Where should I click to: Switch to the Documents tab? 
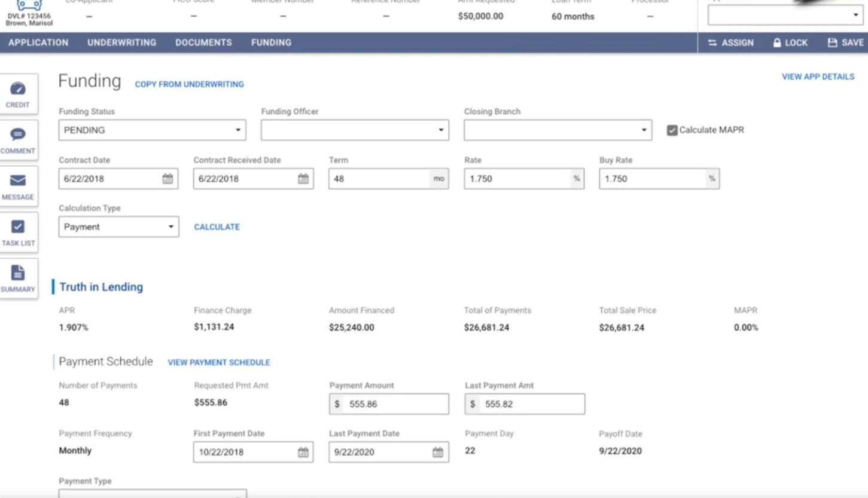[203, 43]
